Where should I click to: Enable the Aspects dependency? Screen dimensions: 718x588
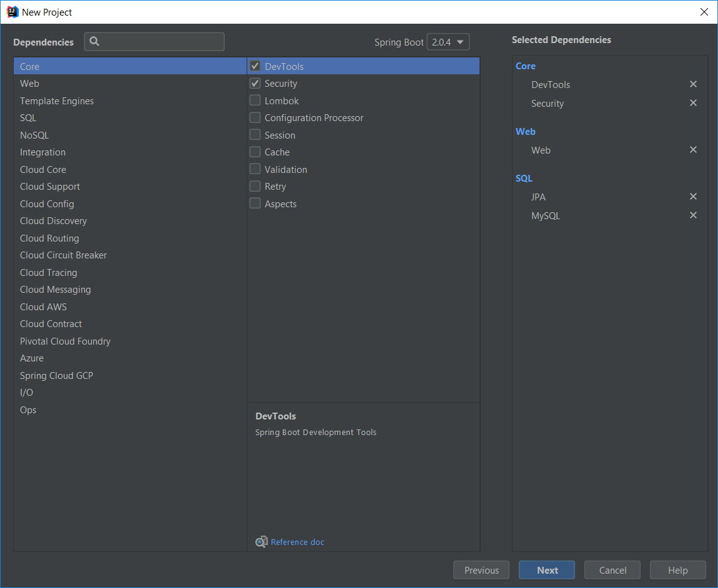point(255,203)
